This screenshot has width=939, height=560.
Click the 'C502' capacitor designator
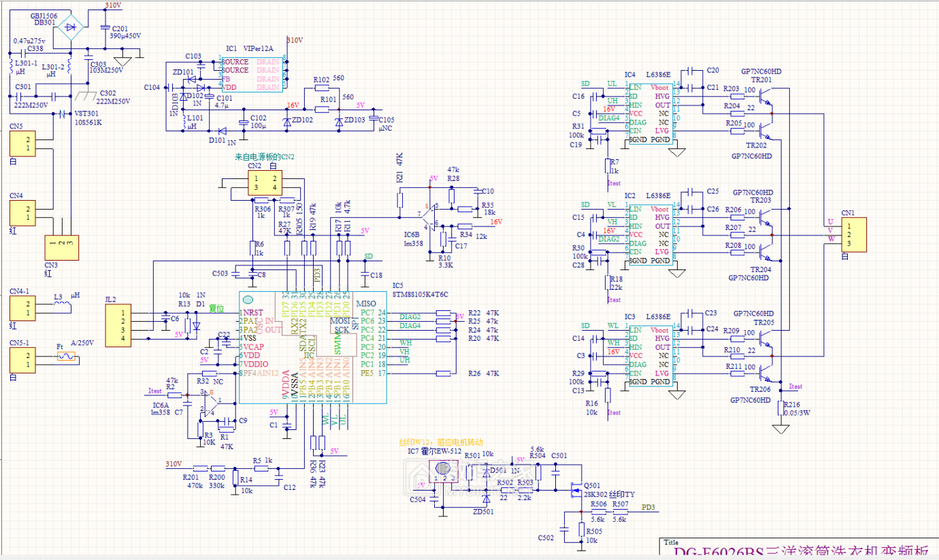(x=545, y=538)
